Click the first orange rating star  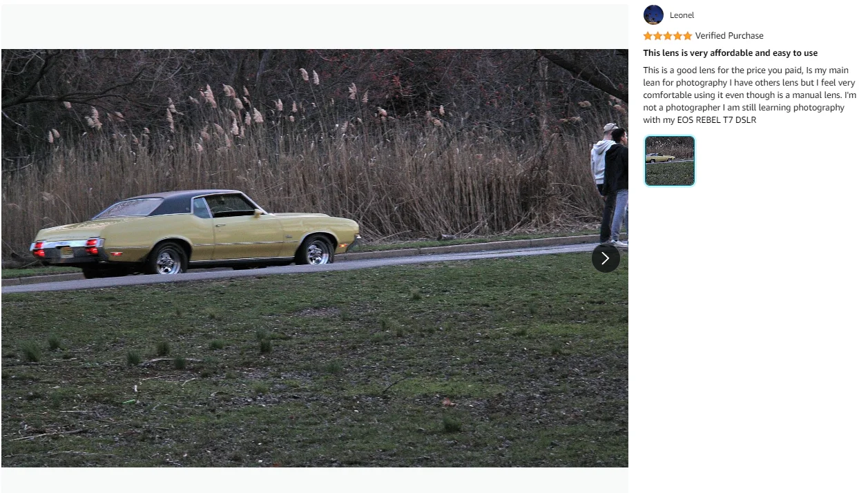coord(648,36)
